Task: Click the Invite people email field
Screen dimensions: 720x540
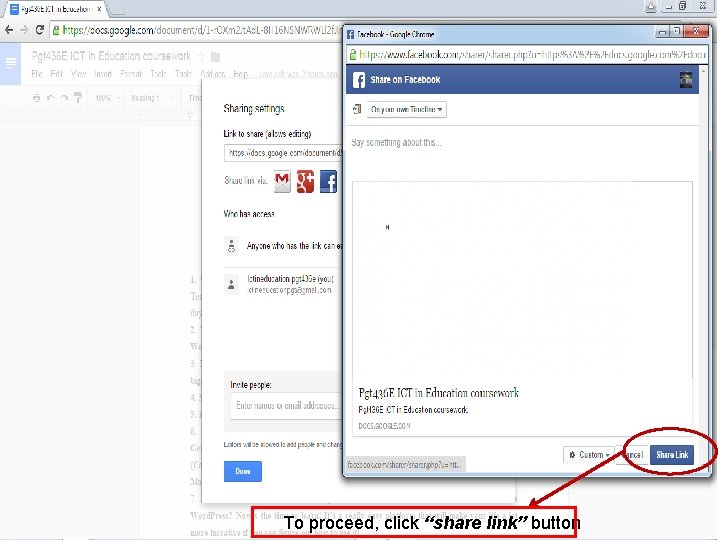Action: 287,406
